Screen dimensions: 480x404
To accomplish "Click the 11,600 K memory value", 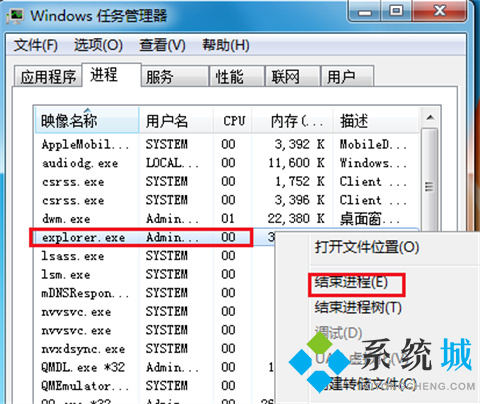I will click(x=296, y=163).
